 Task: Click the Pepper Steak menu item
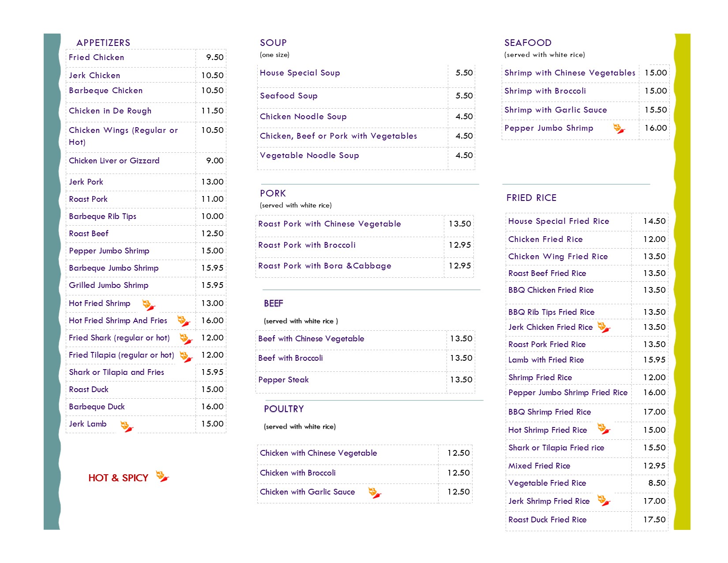(283, 380)
